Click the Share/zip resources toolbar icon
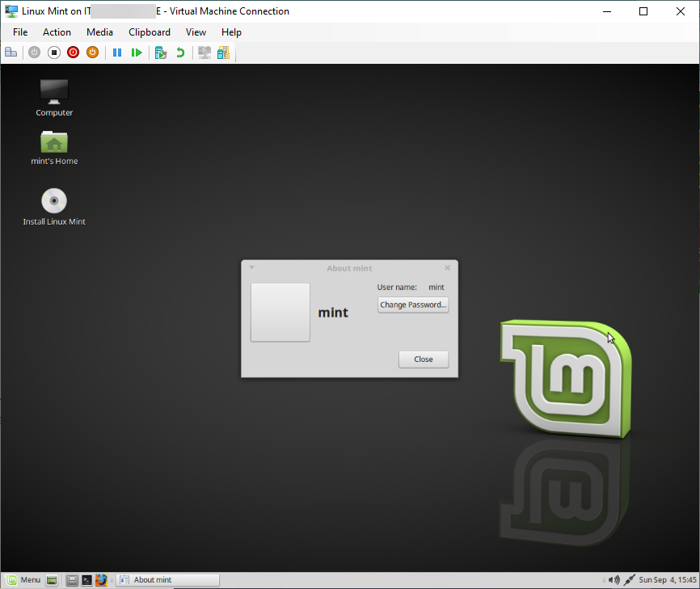The height and width of the screenshot is (589, 700). click(x=223, y=53)
